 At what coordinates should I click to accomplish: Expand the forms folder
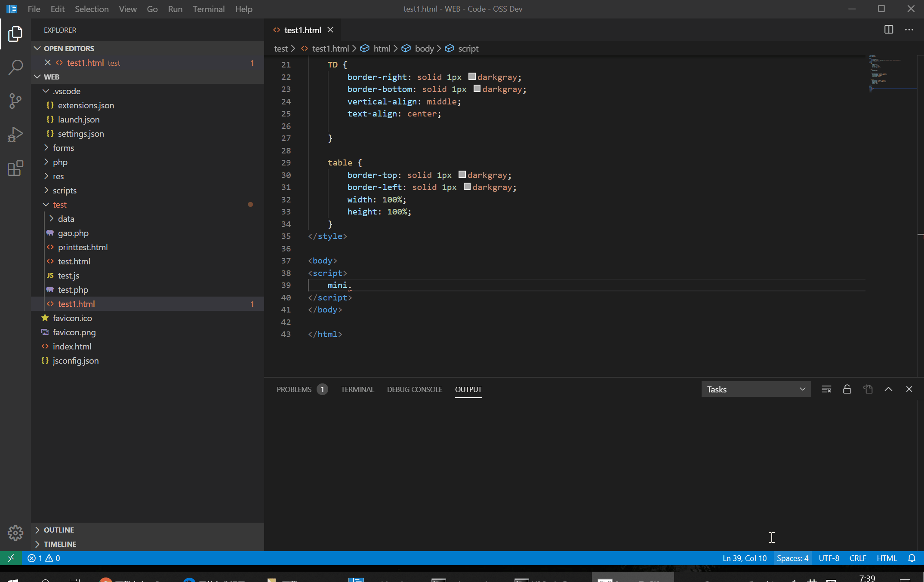(x=63, y=148)
